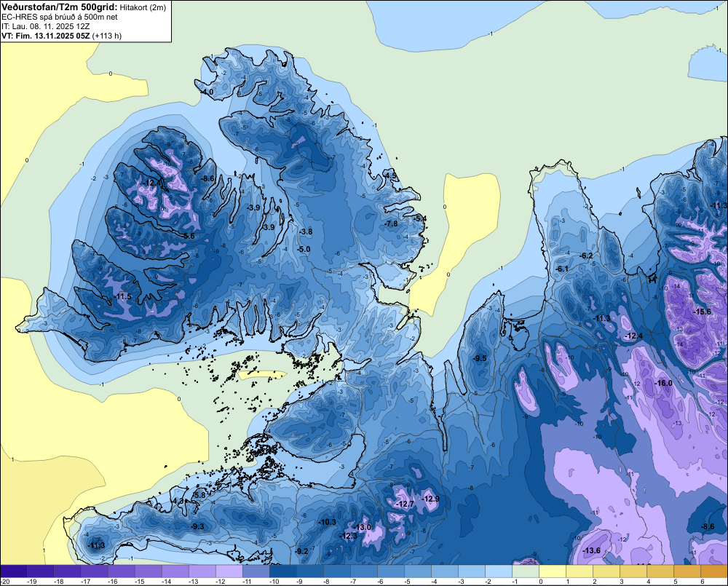Select the -12.9 temperature label

(x=430, y=499)
